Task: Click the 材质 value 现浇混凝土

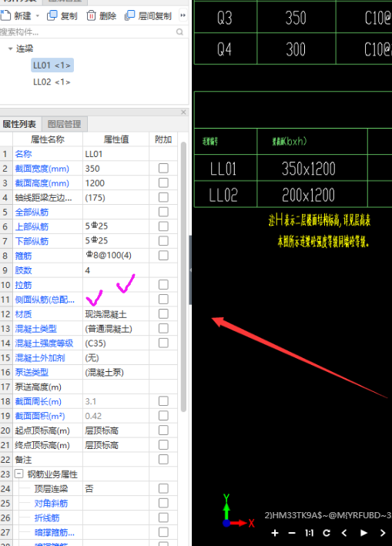Action: (x=116, y=314)
